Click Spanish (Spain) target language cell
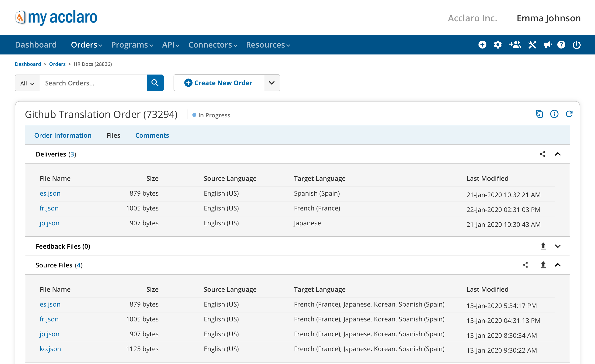595x364 pixels. coord(317,193)
